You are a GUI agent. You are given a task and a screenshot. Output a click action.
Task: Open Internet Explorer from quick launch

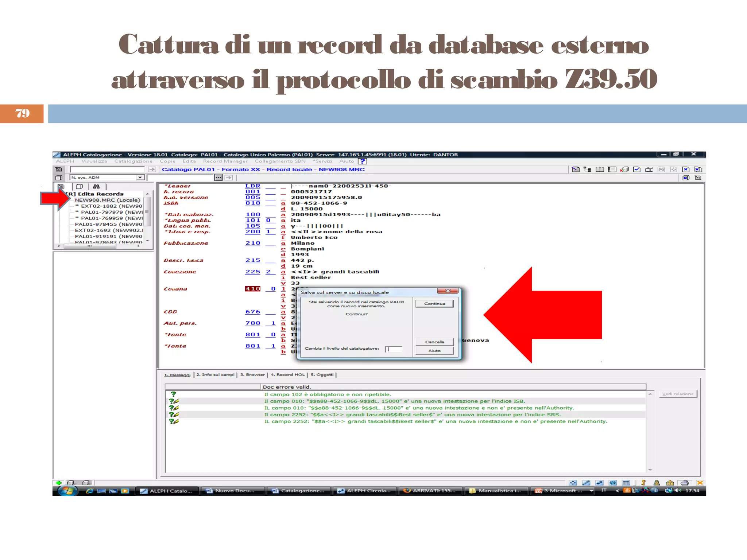(90, 491)
